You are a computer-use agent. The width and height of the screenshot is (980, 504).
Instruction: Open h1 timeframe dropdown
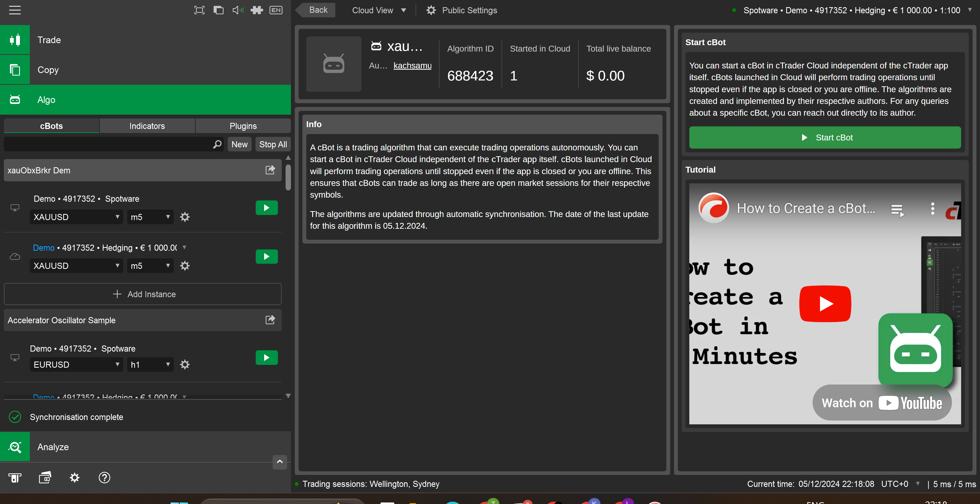(x=150, y=365)
